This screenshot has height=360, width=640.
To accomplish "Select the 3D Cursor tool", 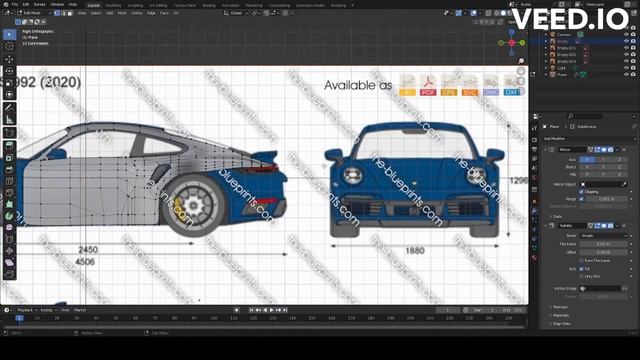I will tap(9, 47).
